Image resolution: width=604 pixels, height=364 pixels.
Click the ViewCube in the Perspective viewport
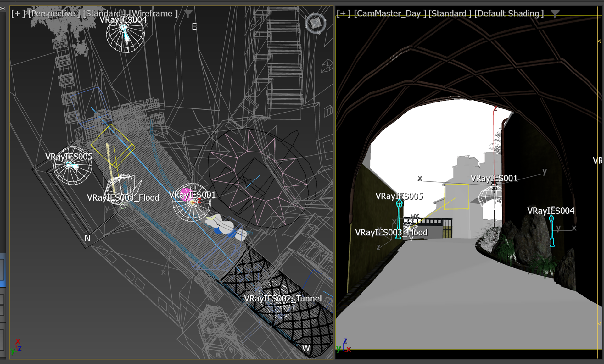click(316, 23)
